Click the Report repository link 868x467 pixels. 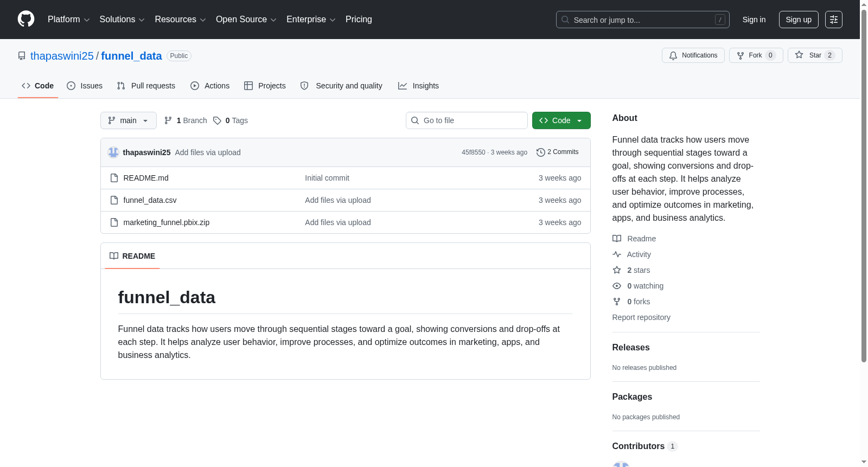[641, 317]
